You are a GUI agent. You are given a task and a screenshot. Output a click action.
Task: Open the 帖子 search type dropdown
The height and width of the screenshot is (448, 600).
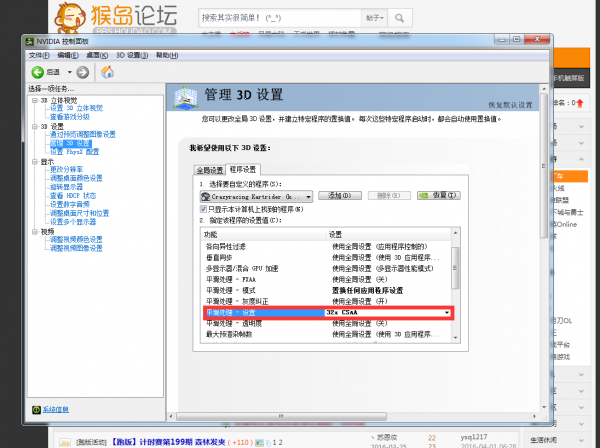(x=375, y=18)
